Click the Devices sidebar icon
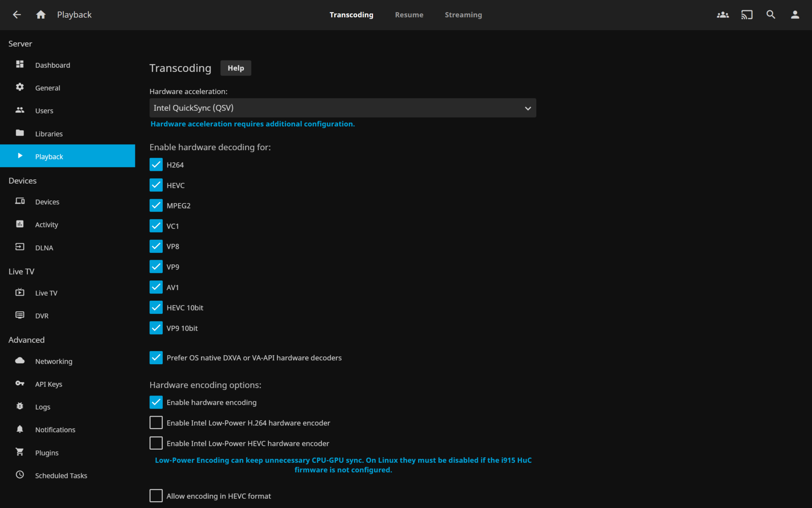This screenshot has height=508, width=812. (x=20, y=201)
